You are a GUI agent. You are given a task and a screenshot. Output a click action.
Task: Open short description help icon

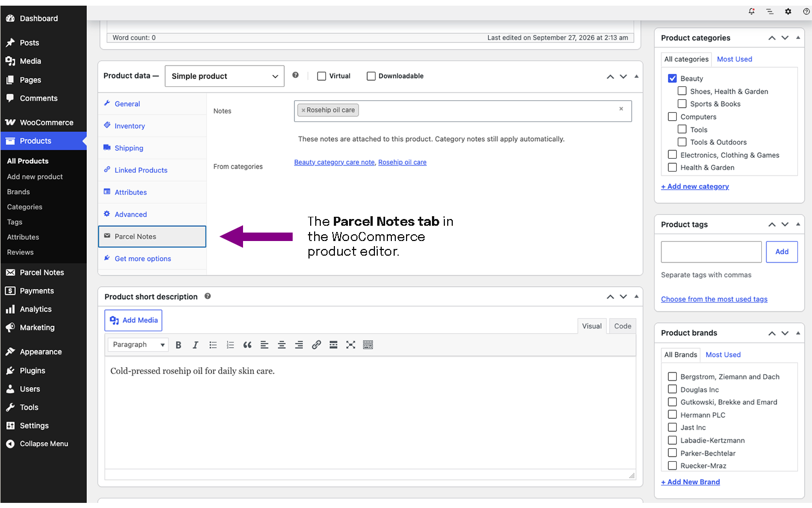(208, 296)
